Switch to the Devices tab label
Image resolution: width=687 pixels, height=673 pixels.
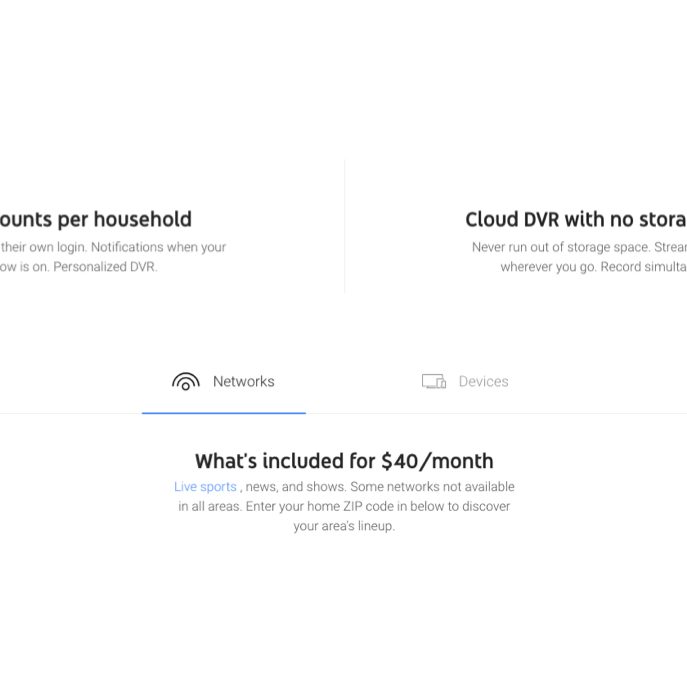483,381
